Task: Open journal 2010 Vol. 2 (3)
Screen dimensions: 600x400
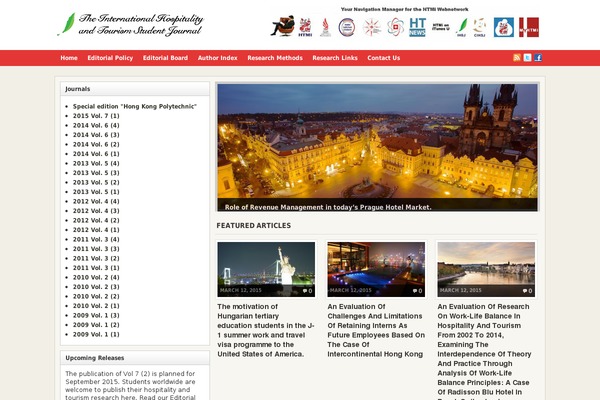Action: coord(96,287)
